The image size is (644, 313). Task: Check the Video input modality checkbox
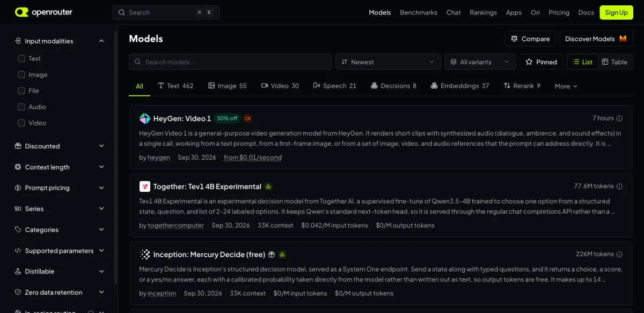(21, 123)
